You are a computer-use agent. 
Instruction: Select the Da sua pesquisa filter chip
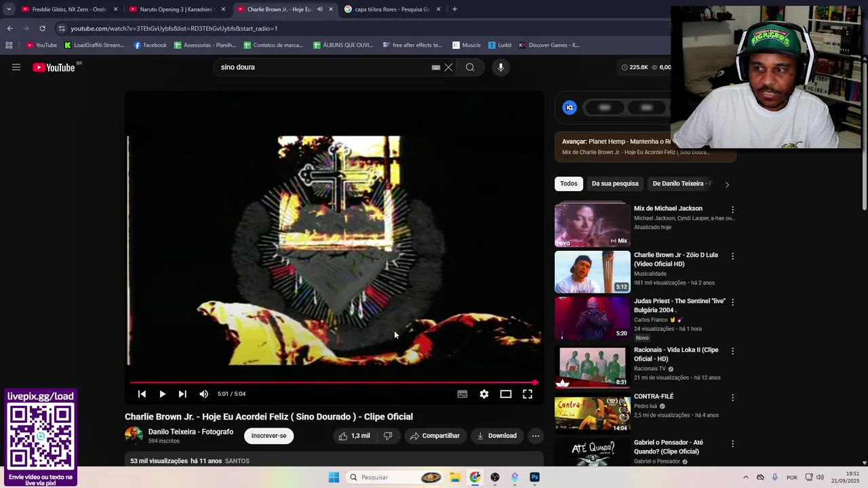point(615,184)
